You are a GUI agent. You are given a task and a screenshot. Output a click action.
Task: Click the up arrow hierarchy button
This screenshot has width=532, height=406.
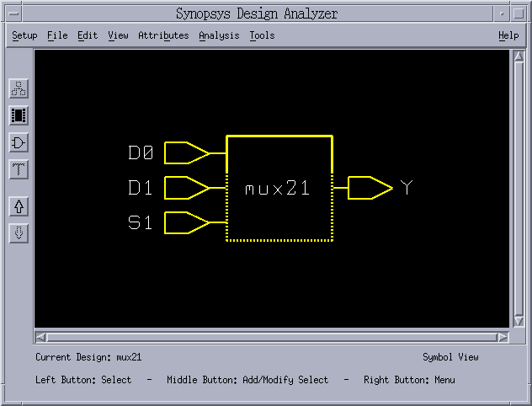[19, 206]
